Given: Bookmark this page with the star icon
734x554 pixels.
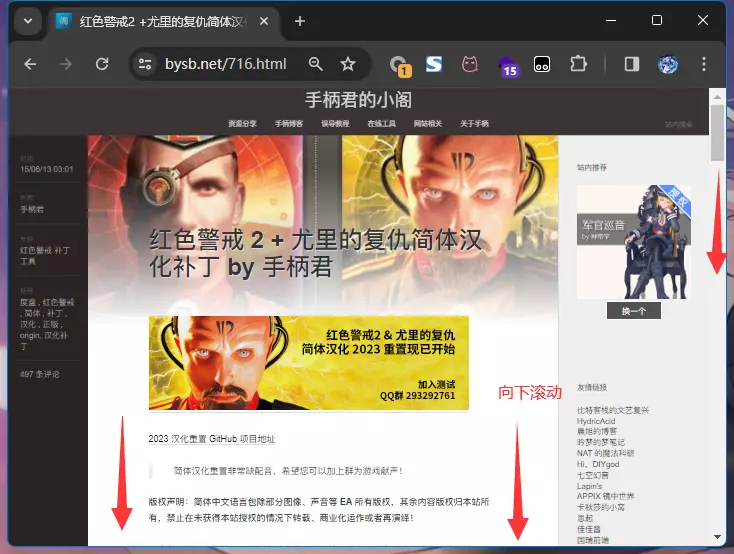Looking at the screenshot, I should tap(348, 64).
